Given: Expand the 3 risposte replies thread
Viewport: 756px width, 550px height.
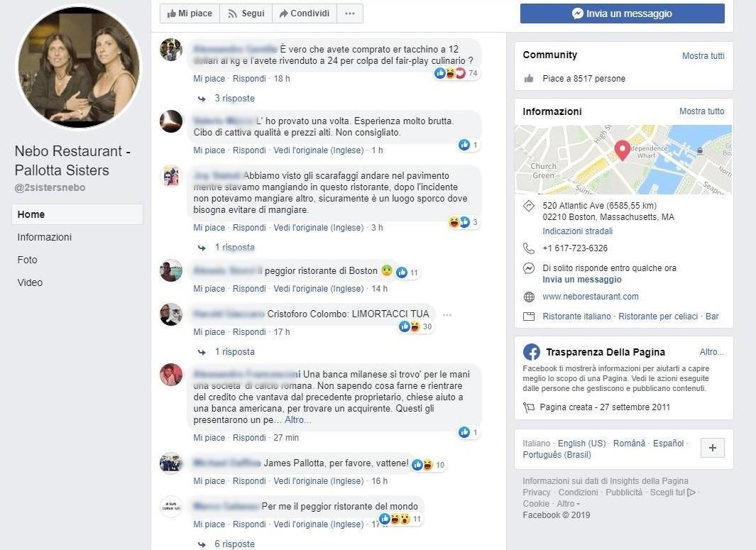Looking at the screenshot, I should (x=234, y=99).
